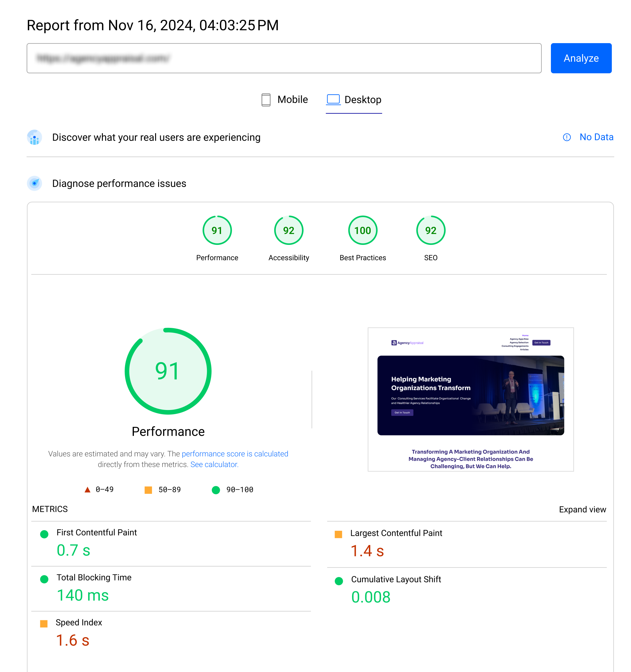This screenshot has width=631, height=672.
Task: Open the See calculator link
Action: [x=214, y=464]
